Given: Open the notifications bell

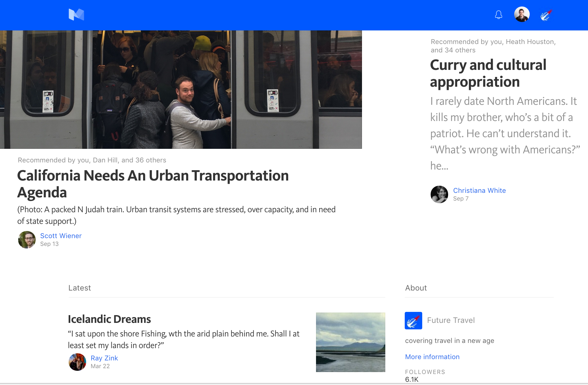Looking at the screenshot, I should 499,15.
